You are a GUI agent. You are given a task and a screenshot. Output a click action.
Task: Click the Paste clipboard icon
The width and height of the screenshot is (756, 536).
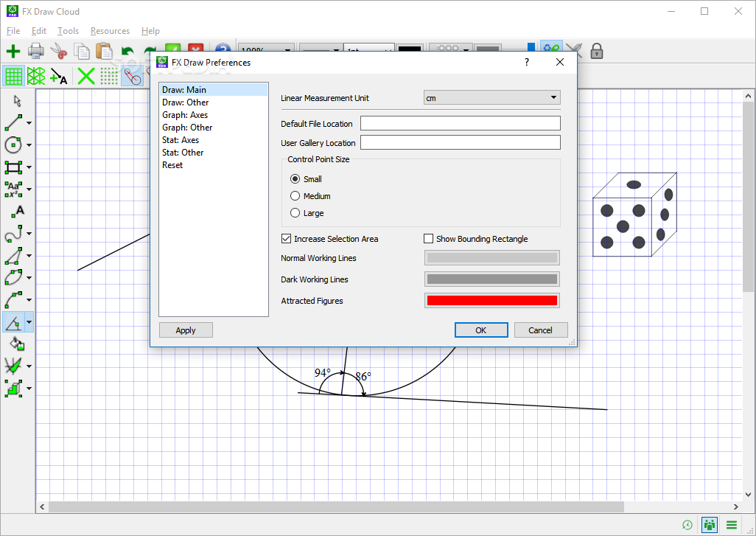104,51
